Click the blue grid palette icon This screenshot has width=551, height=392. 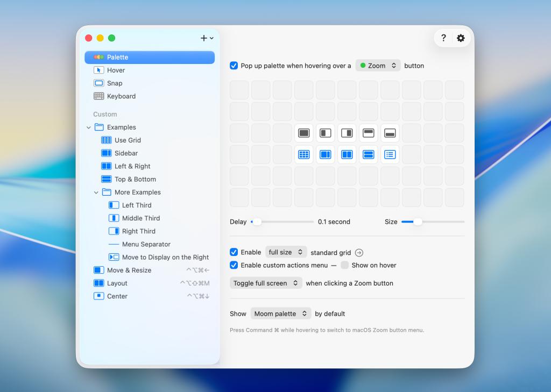pos(304,154)
